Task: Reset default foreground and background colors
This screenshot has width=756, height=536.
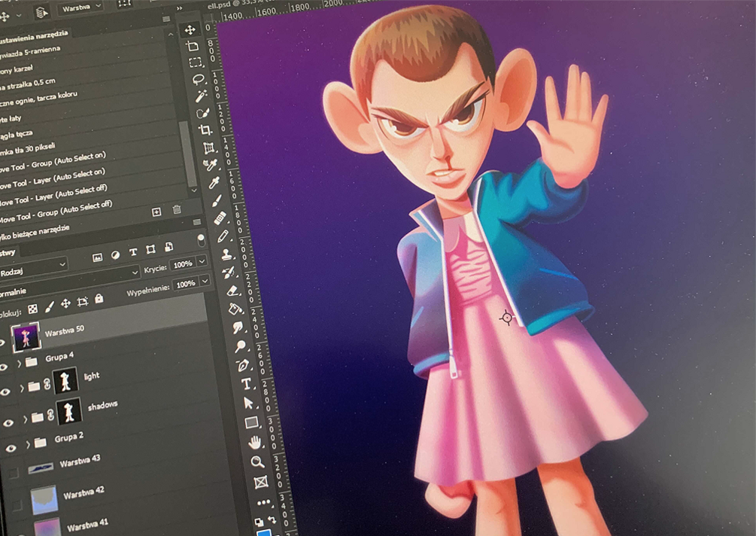Action: point(260,522)
